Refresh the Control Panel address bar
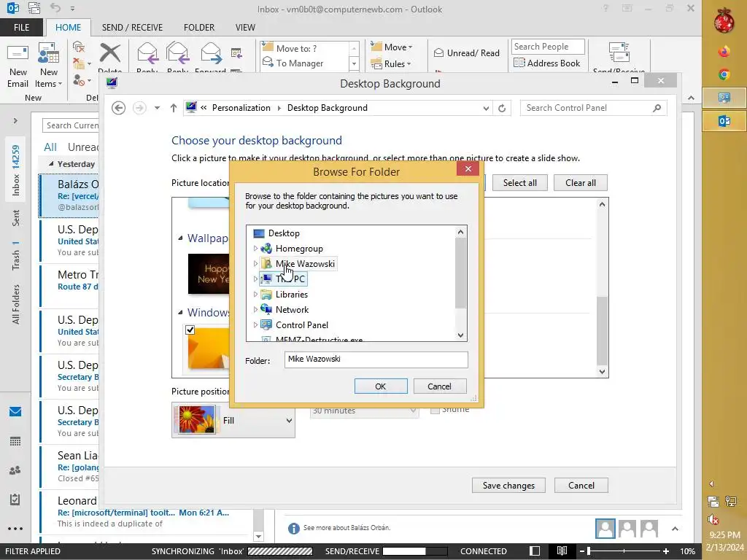The image size is (747, 560). [x=502, y=108]
